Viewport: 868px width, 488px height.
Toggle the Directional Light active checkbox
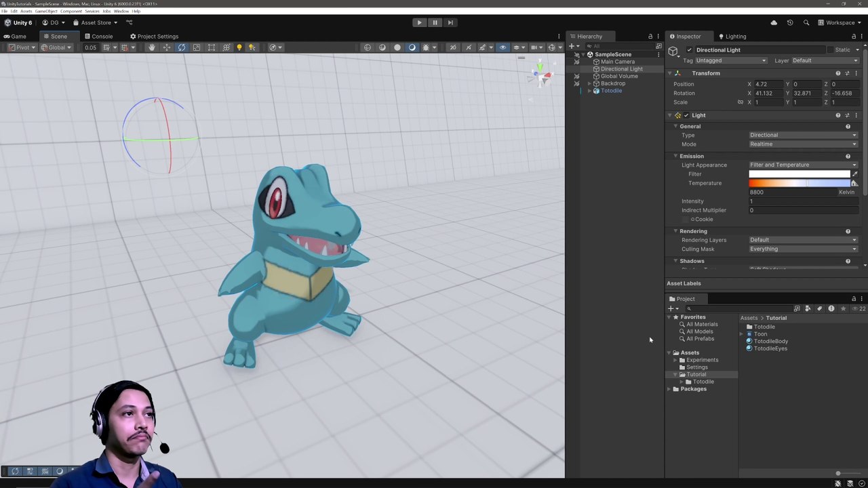pos(690,50)
